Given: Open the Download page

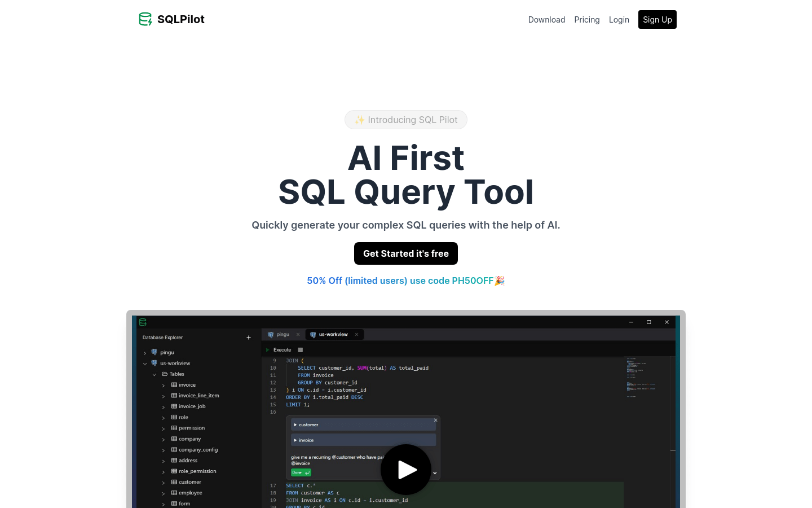Looking at the screenshot, I should point(546,20).
